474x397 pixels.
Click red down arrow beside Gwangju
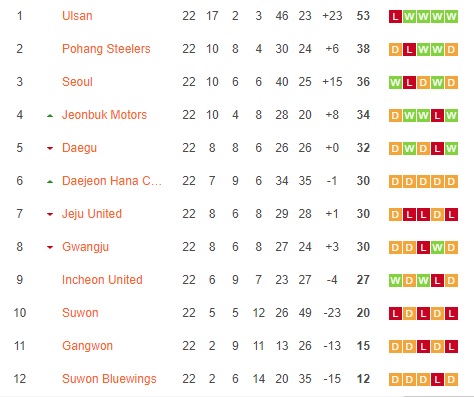click(x=50, y=247)
